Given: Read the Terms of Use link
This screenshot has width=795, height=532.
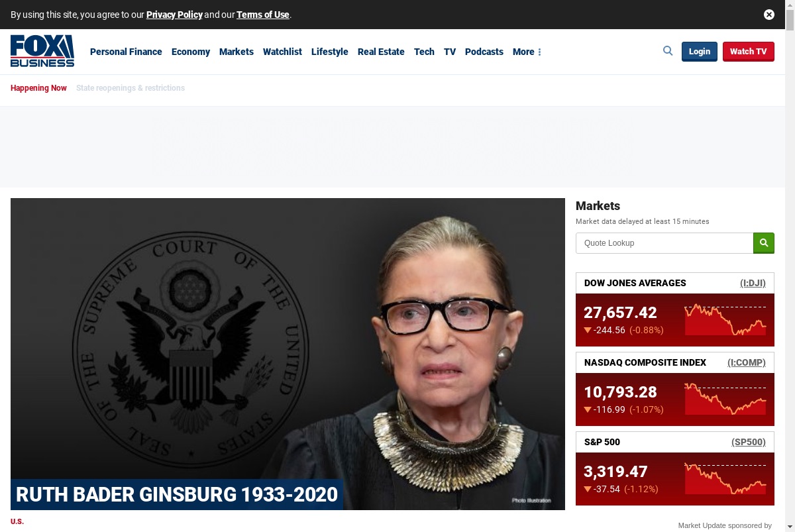Looking at the screenshot, I should tap(263, 15).
